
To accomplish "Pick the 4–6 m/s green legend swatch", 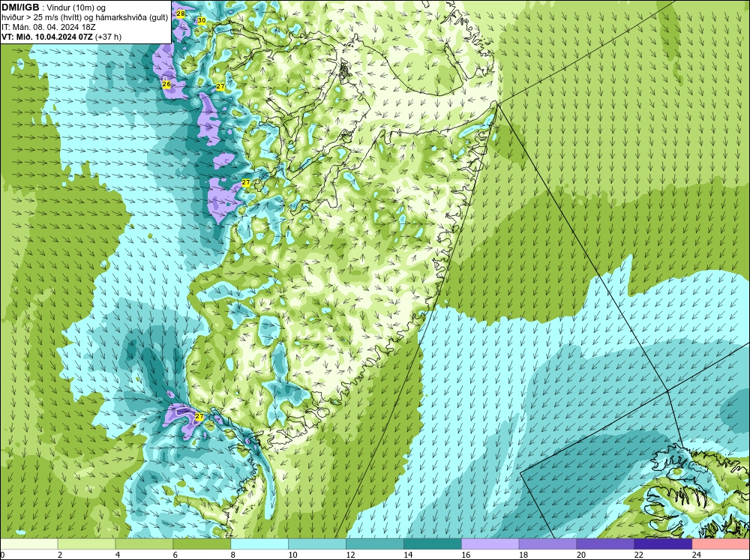I will 144,544.
